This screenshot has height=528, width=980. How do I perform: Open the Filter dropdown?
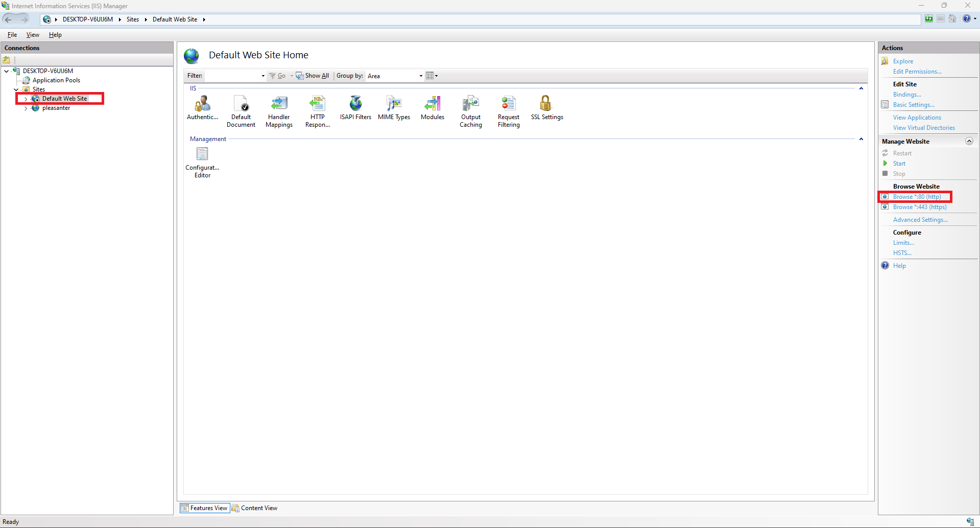click(263, 76)
